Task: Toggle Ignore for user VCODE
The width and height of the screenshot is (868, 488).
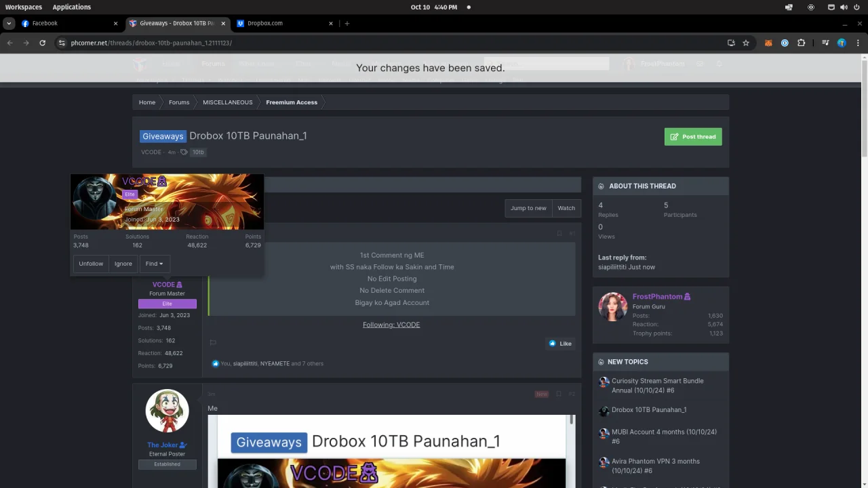Action: tap(123, 264)
